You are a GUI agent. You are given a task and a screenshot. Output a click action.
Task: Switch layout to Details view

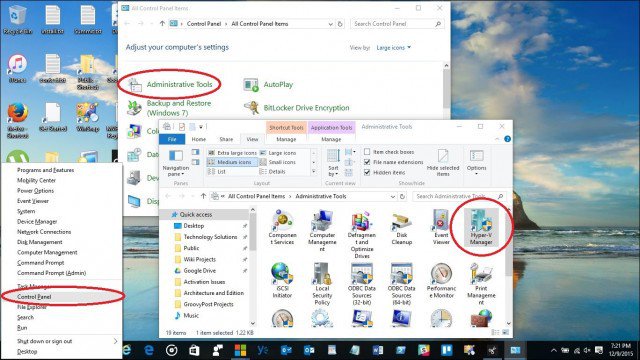[272, 172]
